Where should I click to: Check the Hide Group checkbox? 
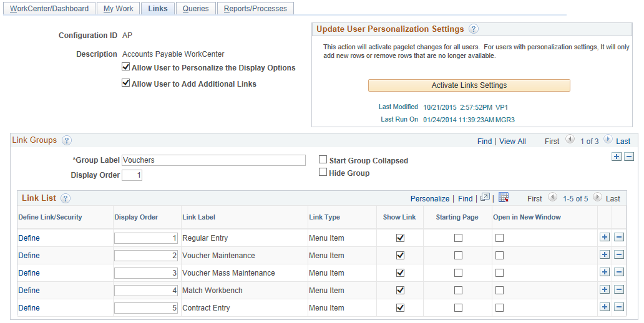(323, 173)
